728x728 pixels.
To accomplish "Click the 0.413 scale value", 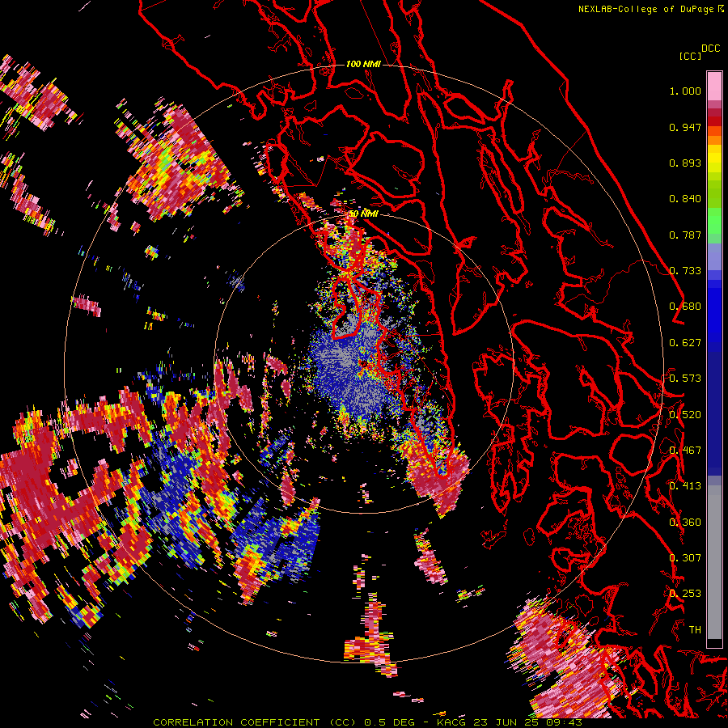I will tap(685, 486).
